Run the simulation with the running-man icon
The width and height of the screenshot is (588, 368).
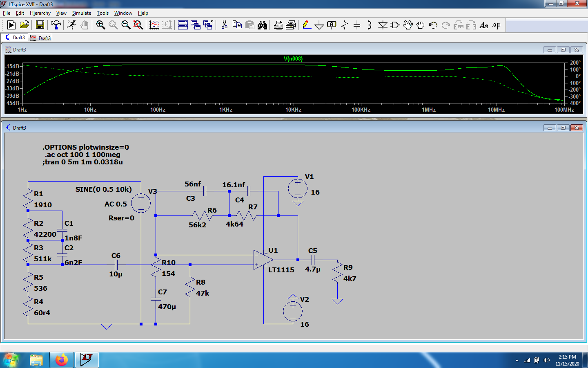[x=71, y=25]
